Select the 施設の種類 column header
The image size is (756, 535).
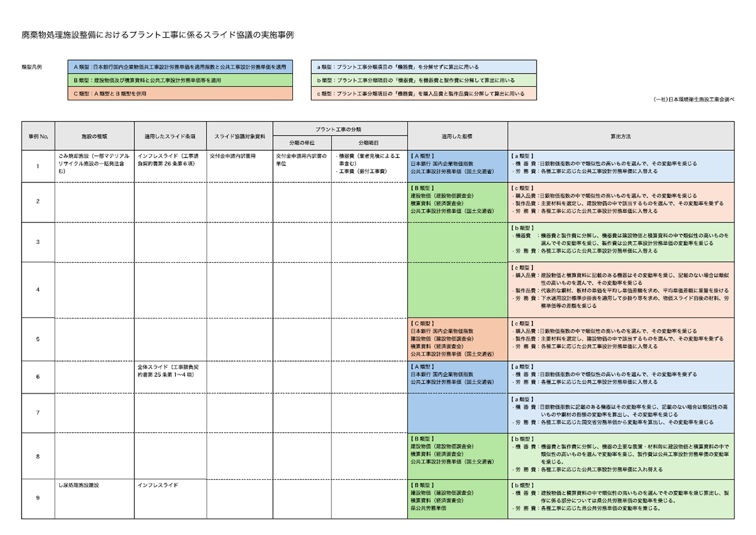pyautogui.click(x=94, y=137)
